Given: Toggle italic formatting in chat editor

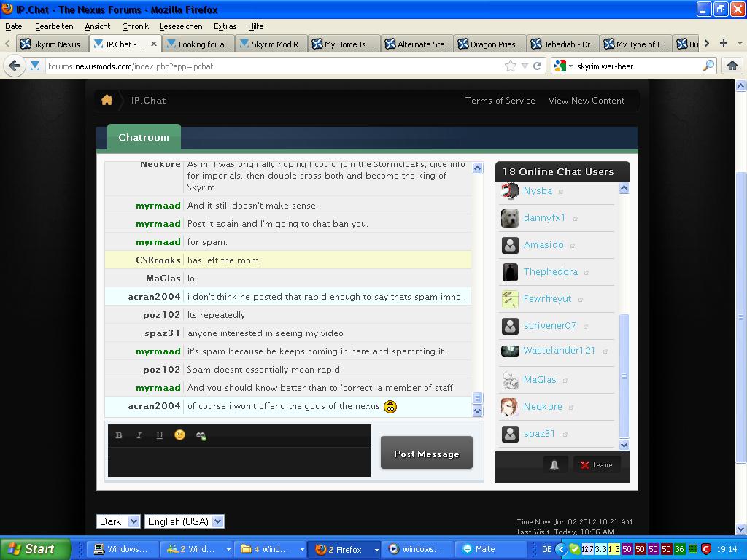Looking at the screenshot, I should [139, 435].
